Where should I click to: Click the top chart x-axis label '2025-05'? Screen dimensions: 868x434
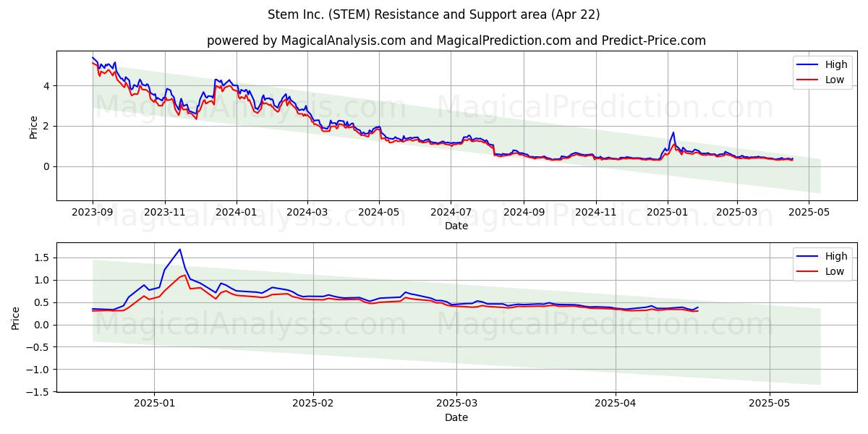click(808, 212)
